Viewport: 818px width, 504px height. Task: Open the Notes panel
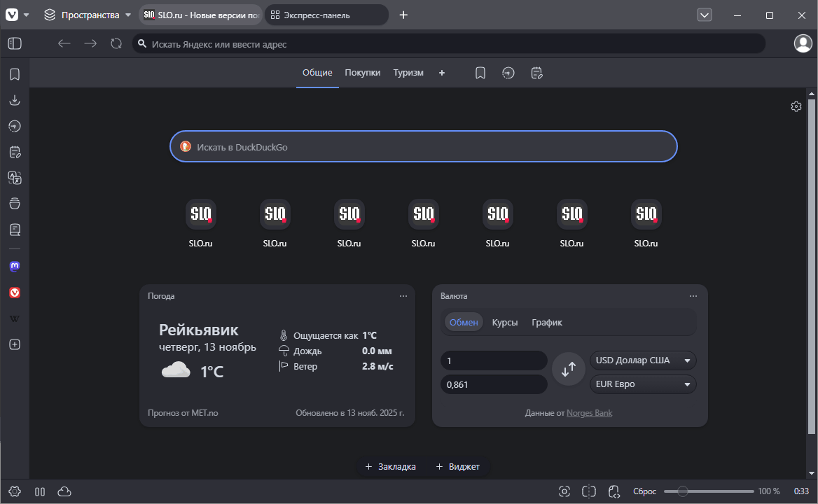[14, 152]
